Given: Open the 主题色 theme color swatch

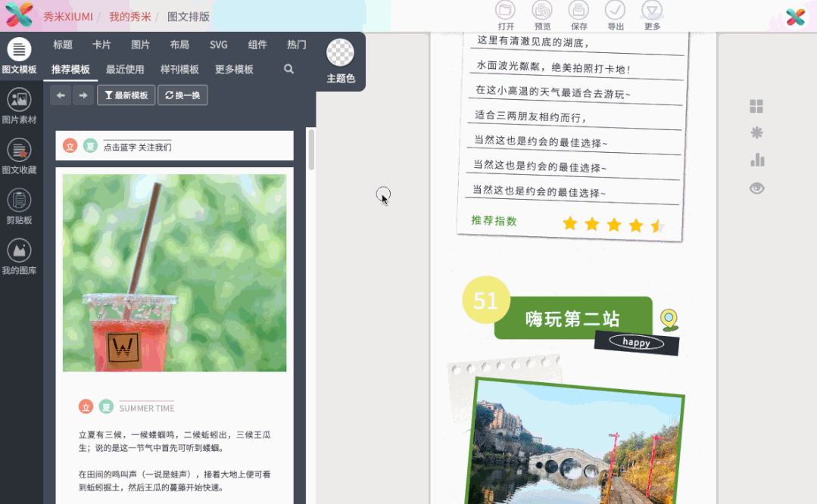Looking at the screenshot, I should point(340,52).
